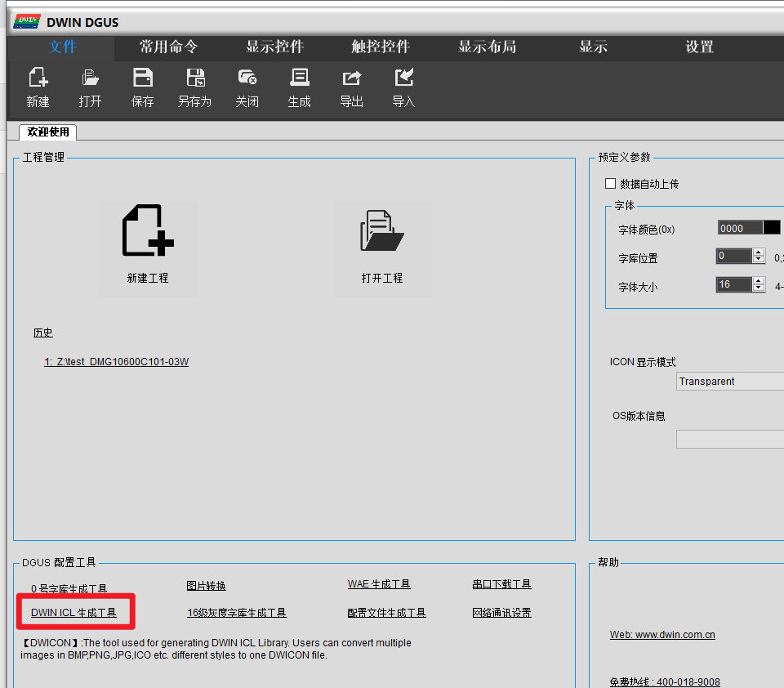Enable the 数据自动上传 checkbox
The width and height of the screenshot is (784, 688).
tap(610, 184)
